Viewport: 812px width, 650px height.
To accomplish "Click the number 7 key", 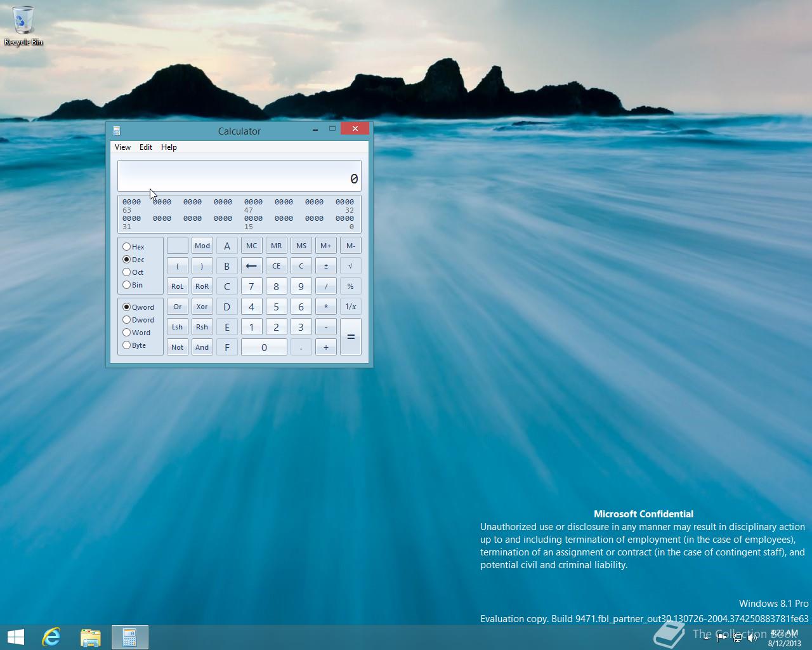I will 251,286.
